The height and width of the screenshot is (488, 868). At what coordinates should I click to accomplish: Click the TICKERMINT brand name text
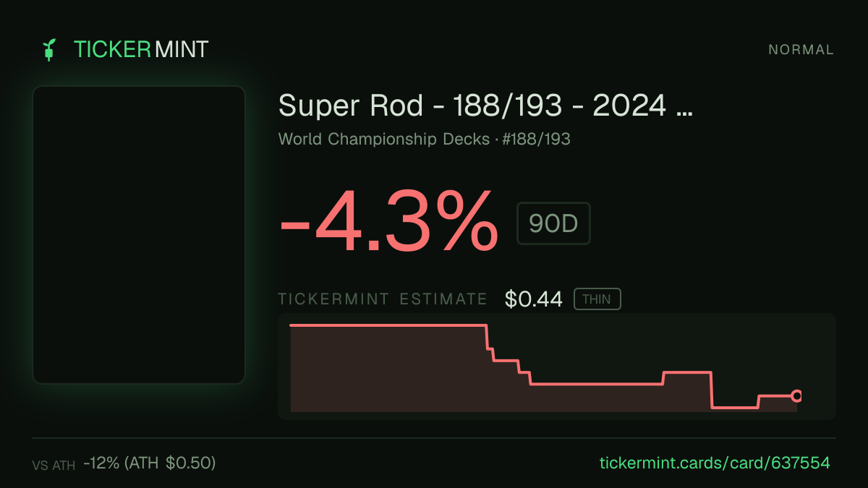(x=141, y=49)
